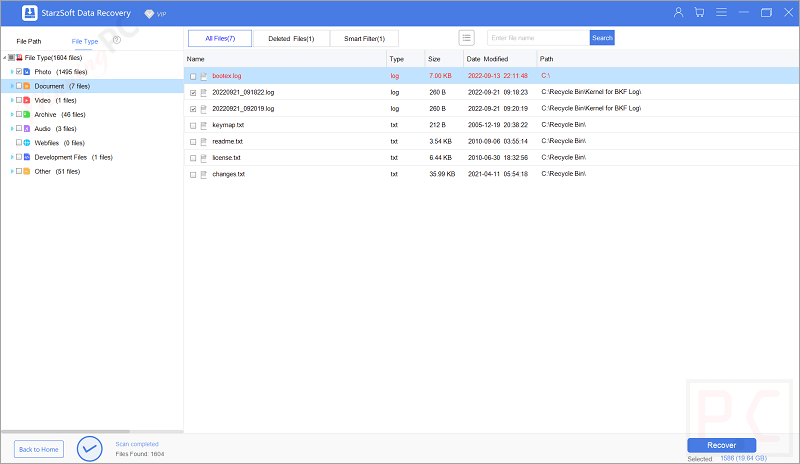This screenshot has width=800, height=464.
Task: Check the Audio category checkbox
Action: tap(19, 128)
